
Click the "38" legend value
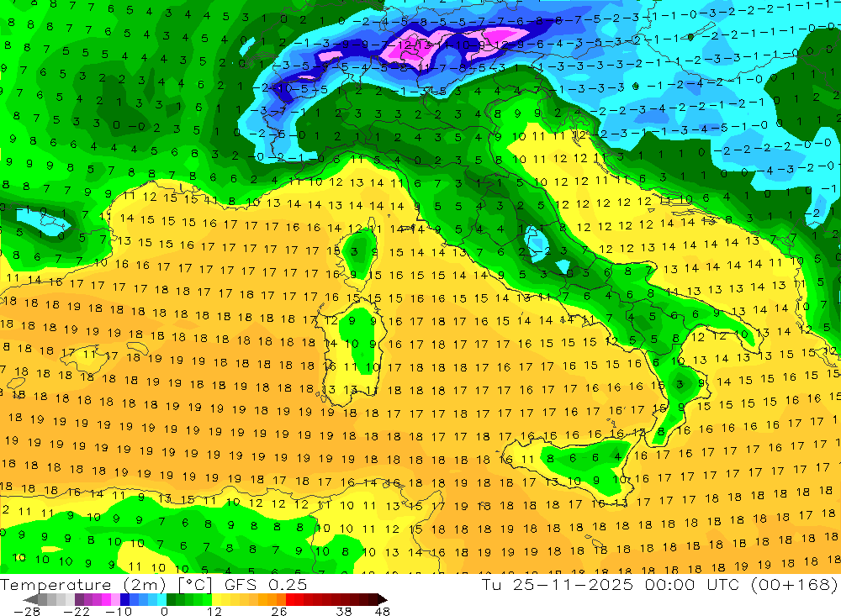point(344,612)
